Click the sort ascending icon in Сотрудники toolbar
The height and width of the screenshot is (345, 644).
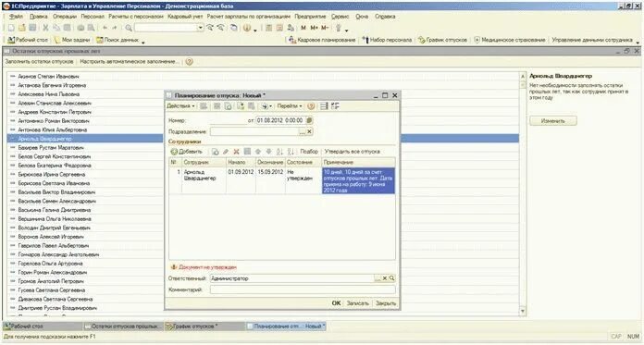(279, 152)
